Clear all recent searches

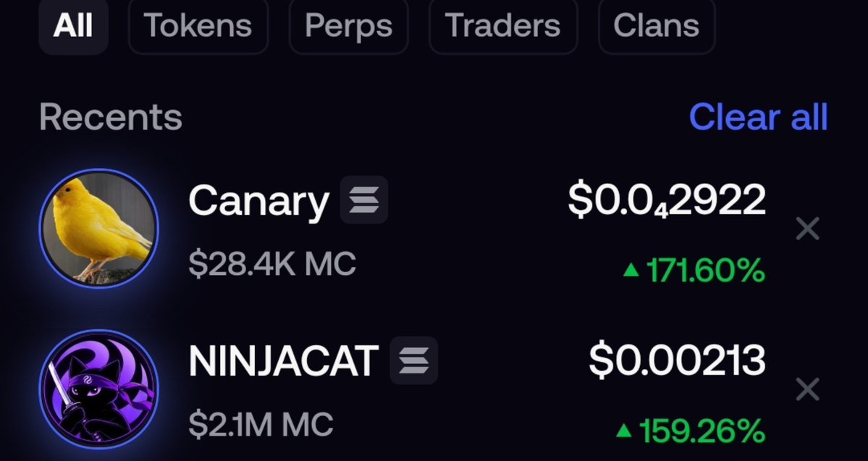point(758,117)
